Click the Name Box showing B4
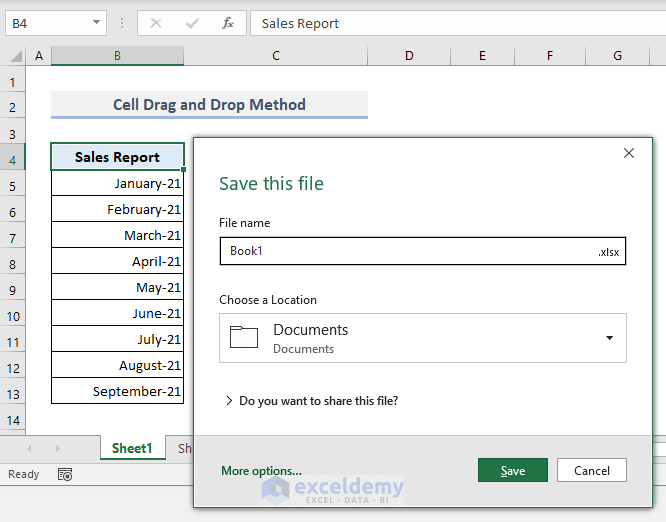This screenshot has width=666, height=522. 56,23
